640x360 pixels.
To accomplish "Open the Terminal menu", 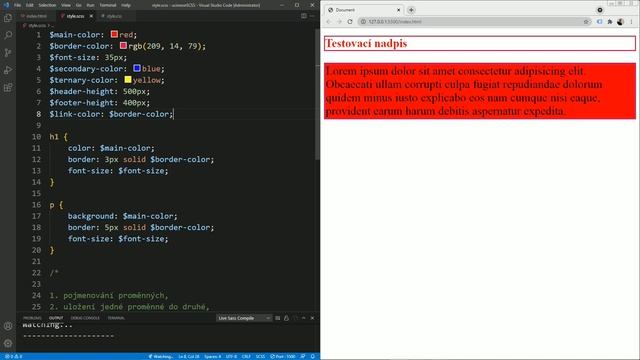I will coord(108,5).
